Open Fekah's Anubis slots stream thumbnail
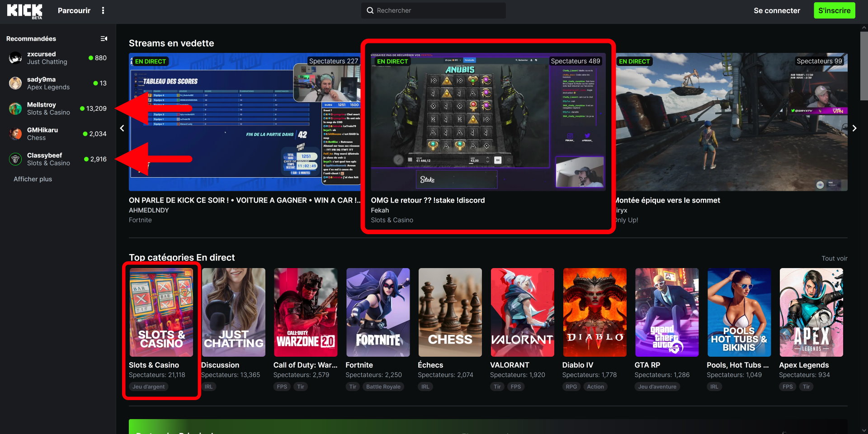The image size is (868, 434). click(x=488, y=122)
